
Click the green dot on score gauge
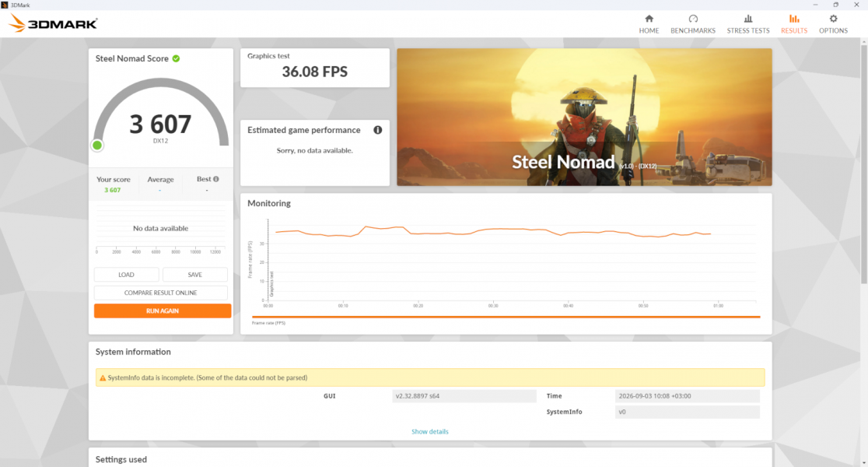point(97,145)
